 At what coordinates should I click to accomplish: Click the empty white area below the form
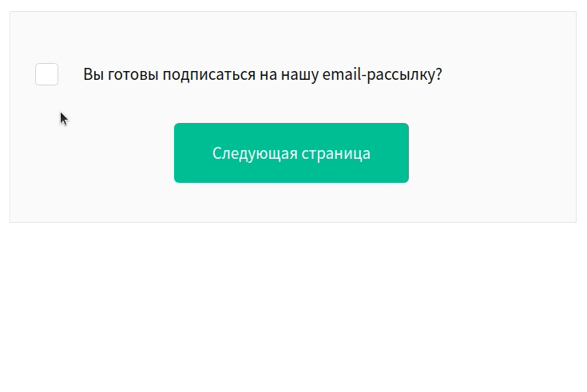[294, 307]
